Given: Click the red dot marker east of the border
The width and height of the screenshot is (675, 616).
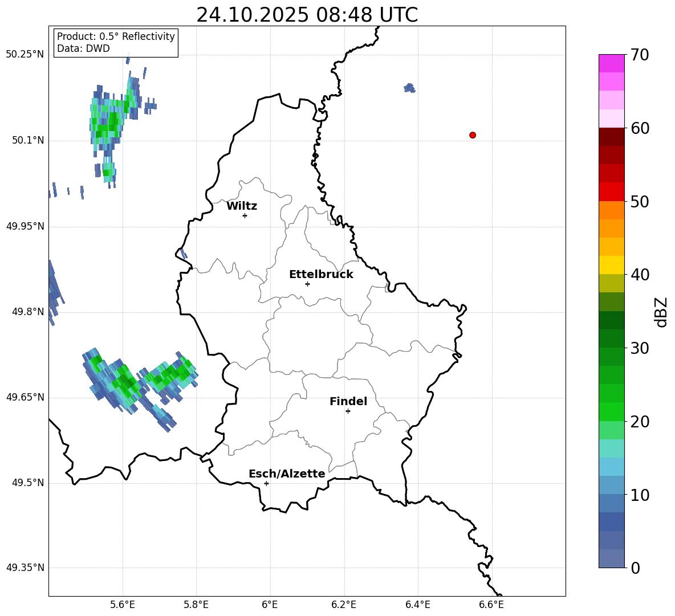Looking at the screenshot, I should tap(473, 135).
